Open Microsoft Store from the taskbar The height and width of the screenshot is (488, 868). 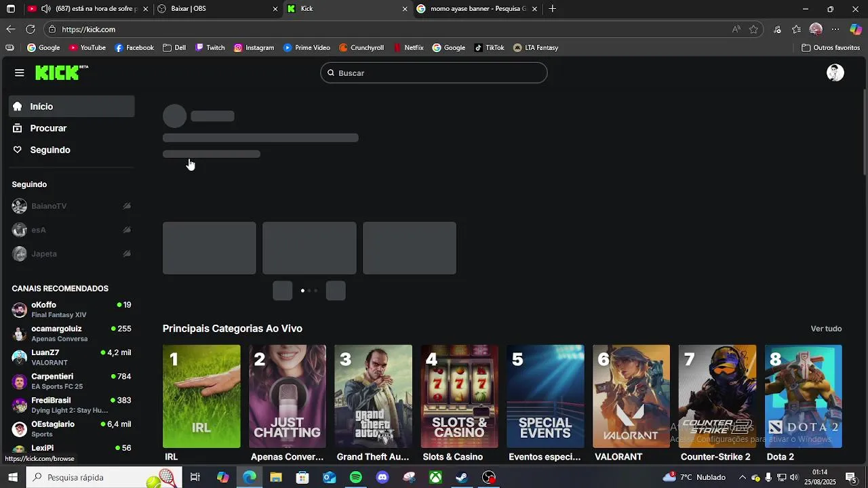pos(302,477)
